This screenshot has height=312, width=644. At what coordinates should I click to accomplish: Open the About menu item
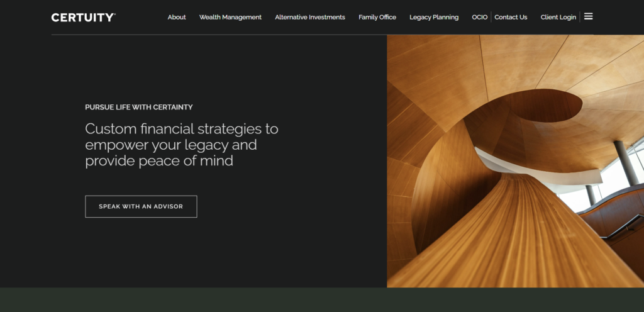pyautogui.click(x=177, y=17)
